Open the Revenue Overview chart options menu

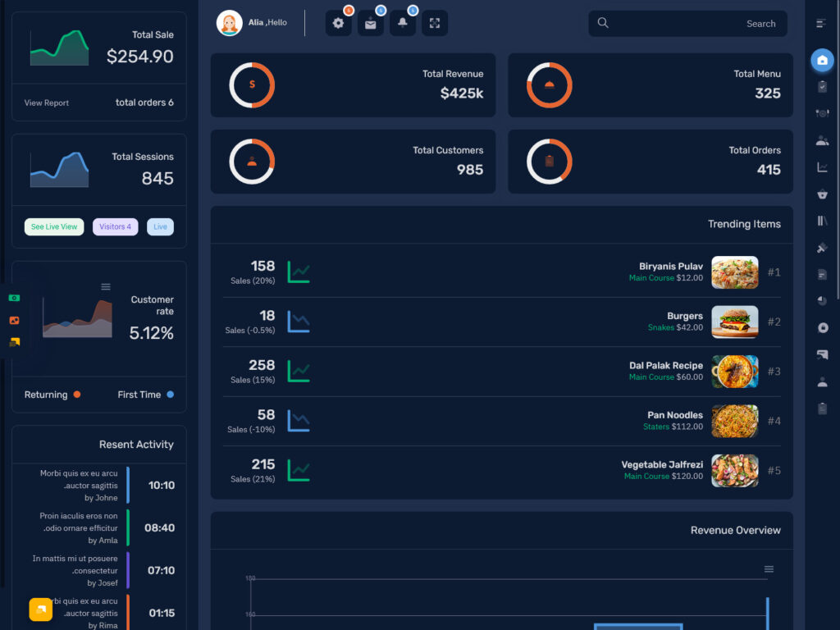point(769,568)
